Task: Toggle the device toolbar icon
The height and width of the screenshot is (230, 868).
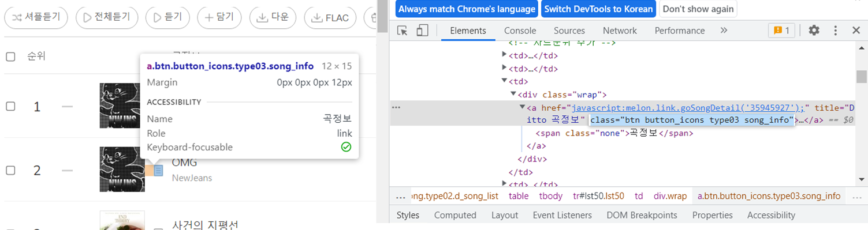Action: [423, 31]
